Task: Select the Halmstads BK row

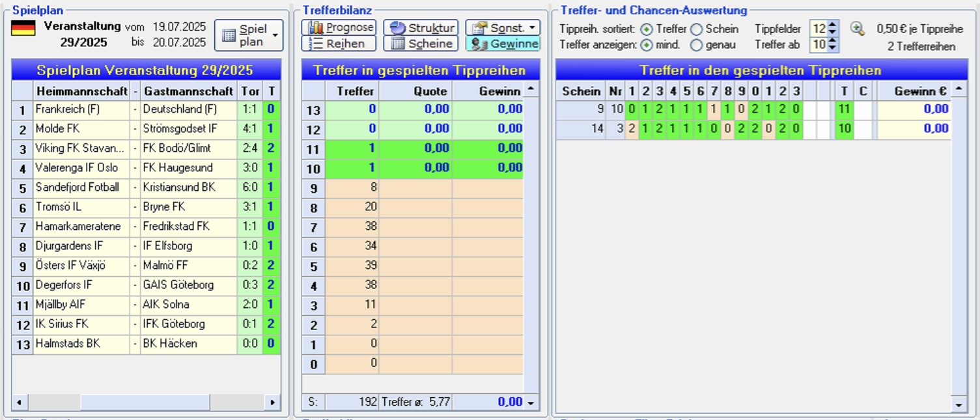Action: pos(147,344)
